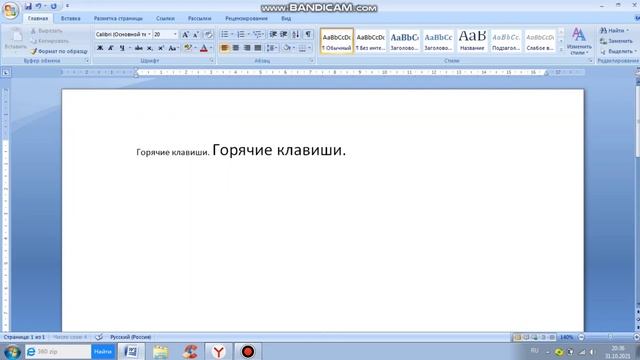The image size is (640, 360).
Task: Apply subscript formatting
Action: pyautogui.click(x=150, y=48)
